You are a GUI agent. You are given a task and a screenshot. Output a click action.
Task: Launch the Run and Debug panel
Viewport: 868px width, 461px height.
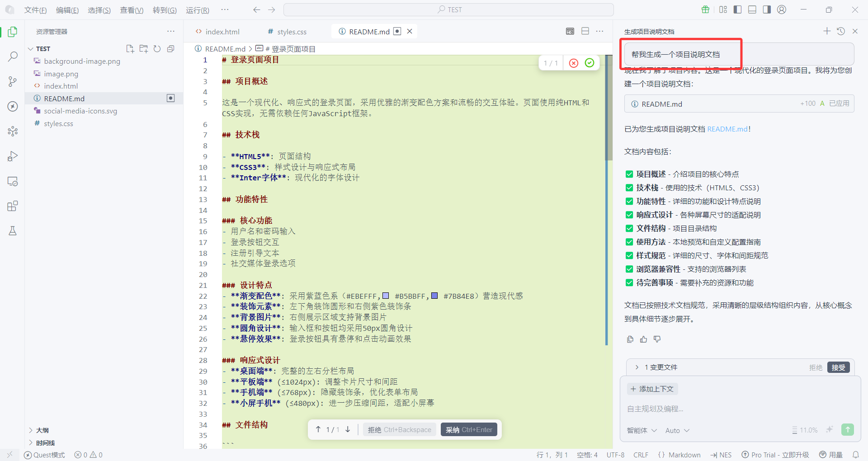12,156
